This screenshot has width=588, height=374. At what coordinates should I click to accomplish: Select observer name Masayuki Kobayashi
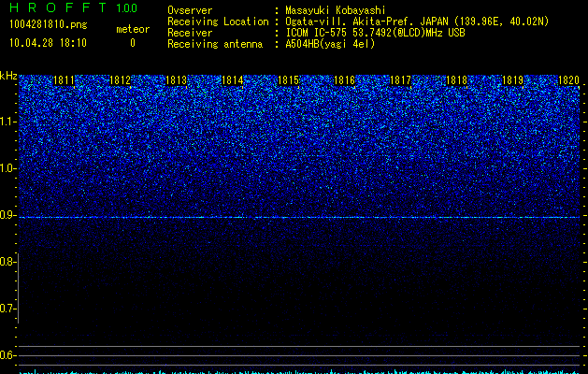tap(336, 10)
